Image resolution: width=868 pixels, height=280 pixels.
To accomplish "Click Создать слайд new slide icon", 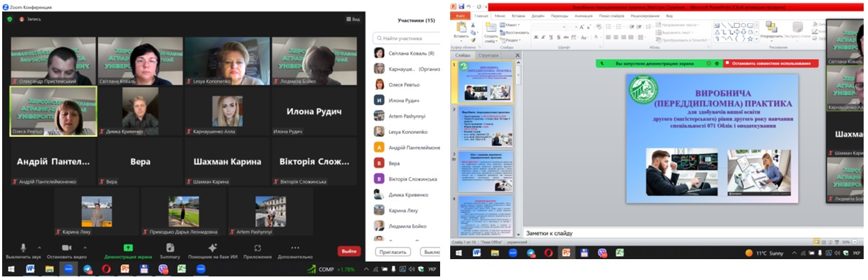I will click(491, 32).
